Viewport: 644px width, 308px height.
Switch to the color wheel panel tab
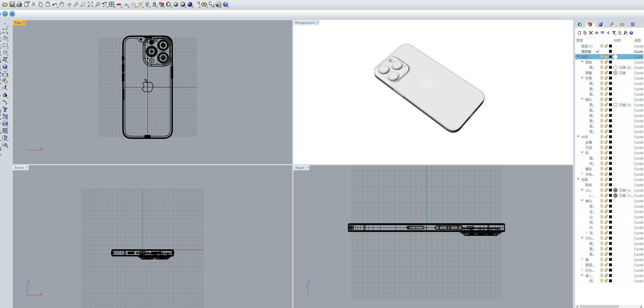[580, 24]
